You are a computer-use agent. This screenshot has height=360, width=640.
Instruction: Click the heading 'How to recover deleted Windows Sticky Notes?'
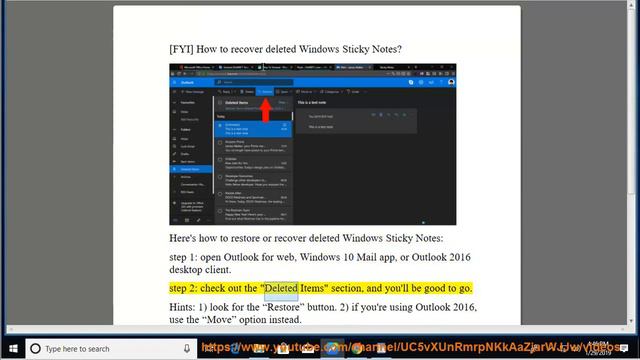299,49
